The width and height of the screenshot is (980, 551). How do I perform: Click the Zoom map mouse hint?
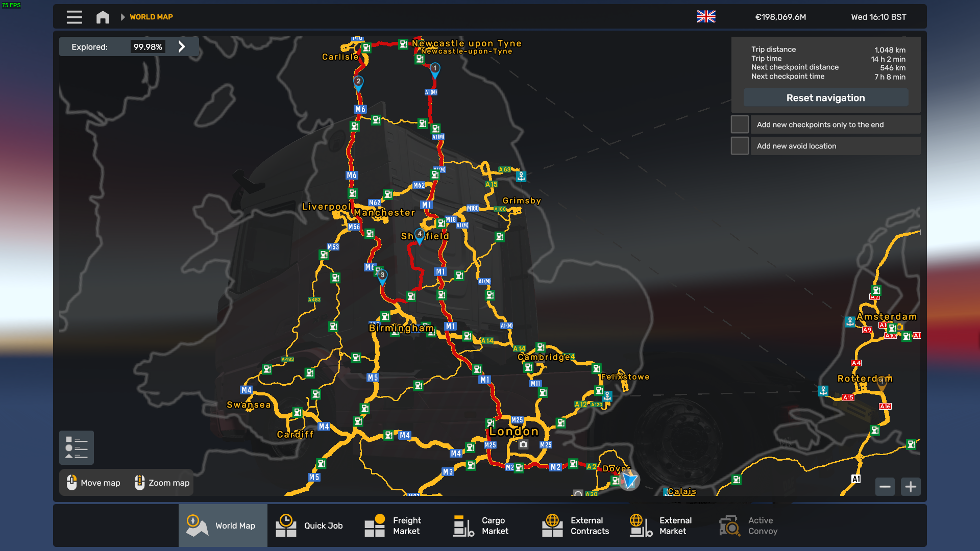162,483
